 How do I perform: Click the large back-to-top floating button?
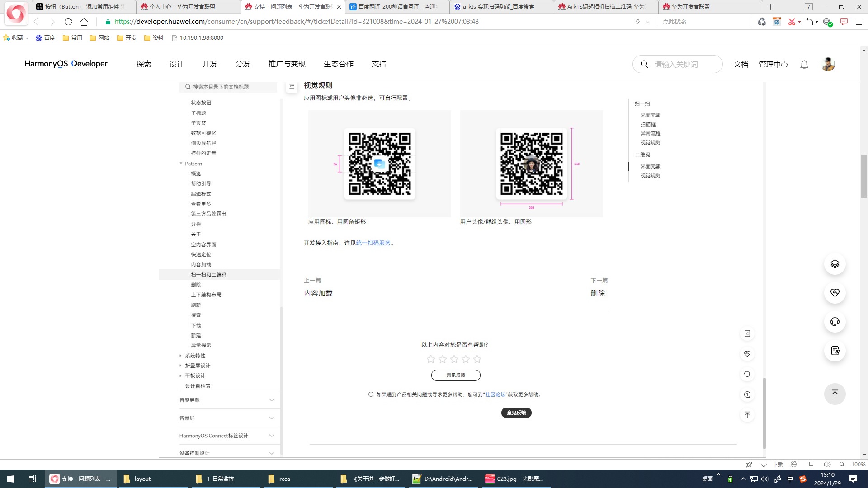835,394
